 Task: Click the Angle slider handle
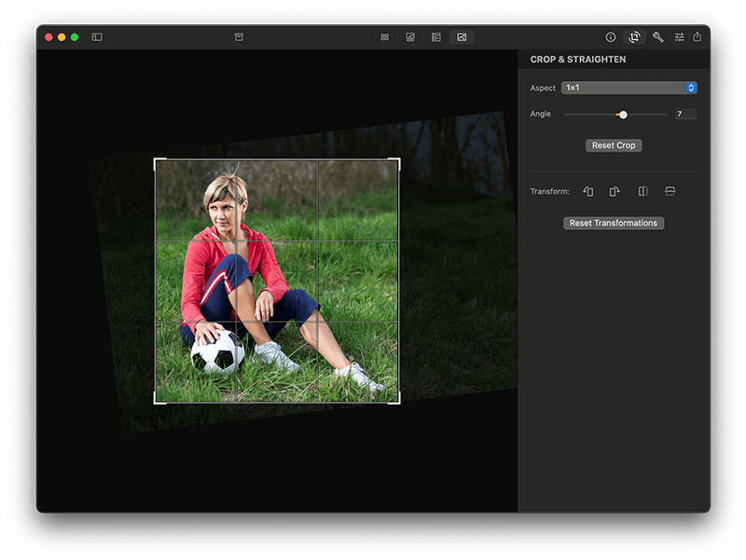[622, 114]
